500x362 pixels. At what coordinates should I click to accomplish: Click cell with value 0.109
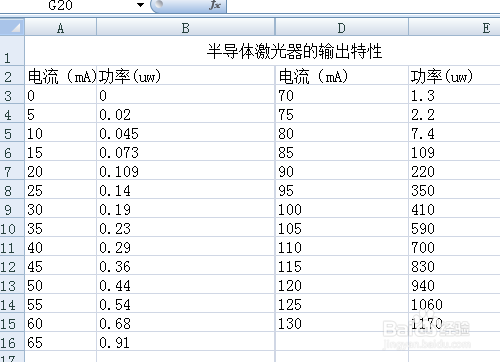(x=186, y=170)
